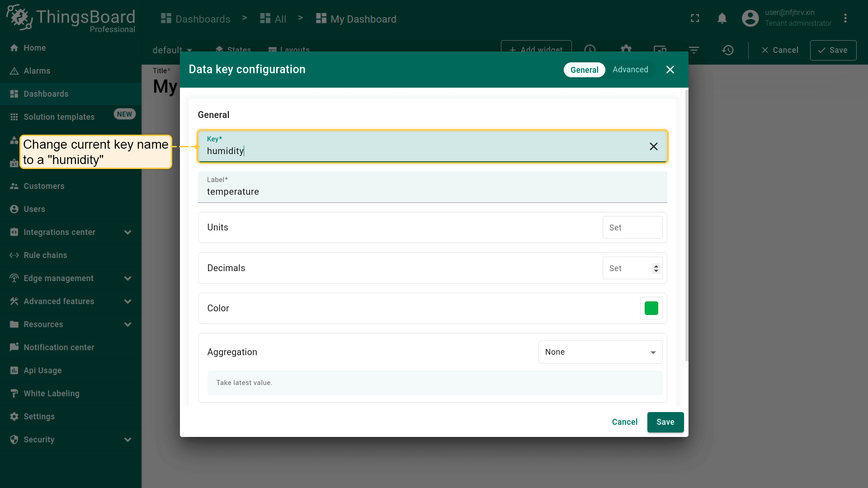Switch to the Advanced toggle option
Screen dimensions: 868x488
point(630,70)
